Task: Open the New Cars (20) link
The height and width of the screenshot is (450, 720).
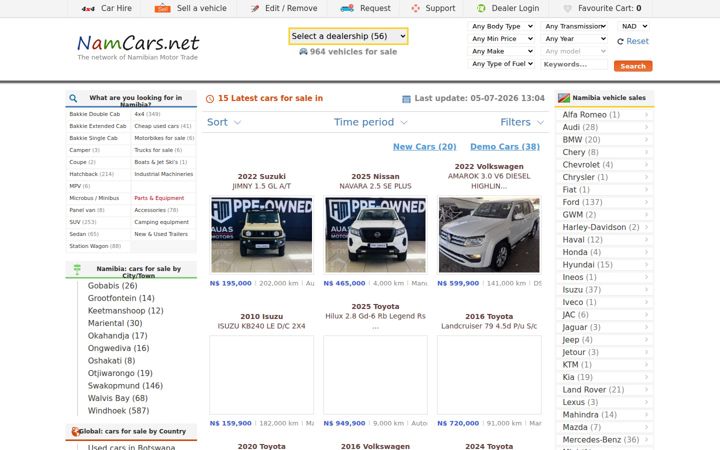Action: [425, 146]
